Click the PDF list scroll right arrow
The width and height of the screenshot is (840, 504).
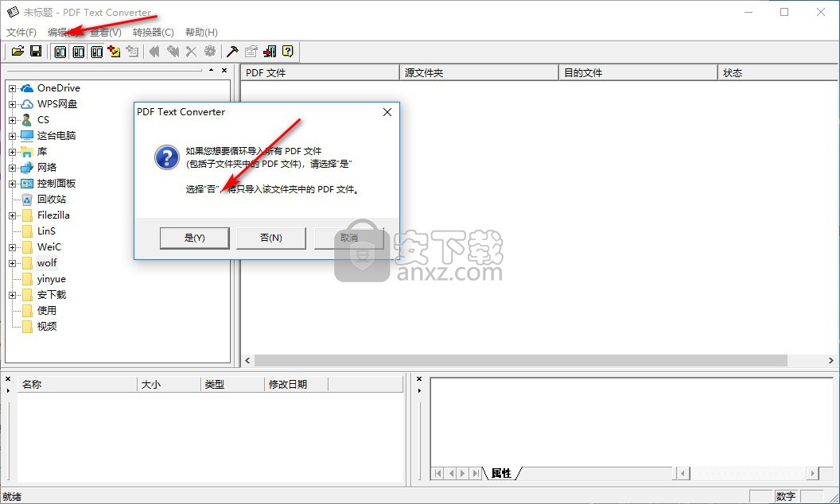click(x=831, y=360)
